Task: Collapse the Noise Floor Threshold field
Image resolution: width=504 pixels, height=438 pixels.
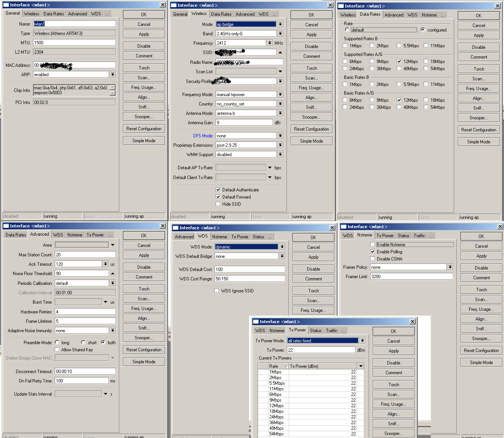Action: [x=112, y=273]
